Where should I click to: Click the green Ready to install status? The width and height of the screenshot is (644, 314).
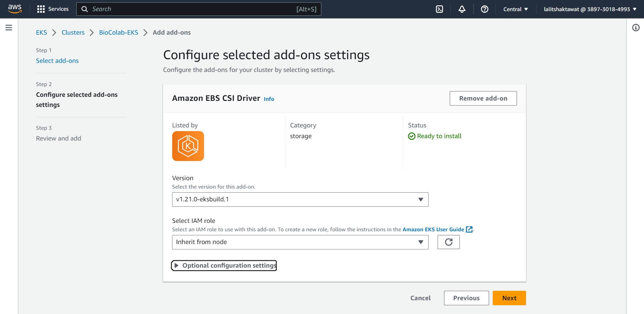click(435, 136)
